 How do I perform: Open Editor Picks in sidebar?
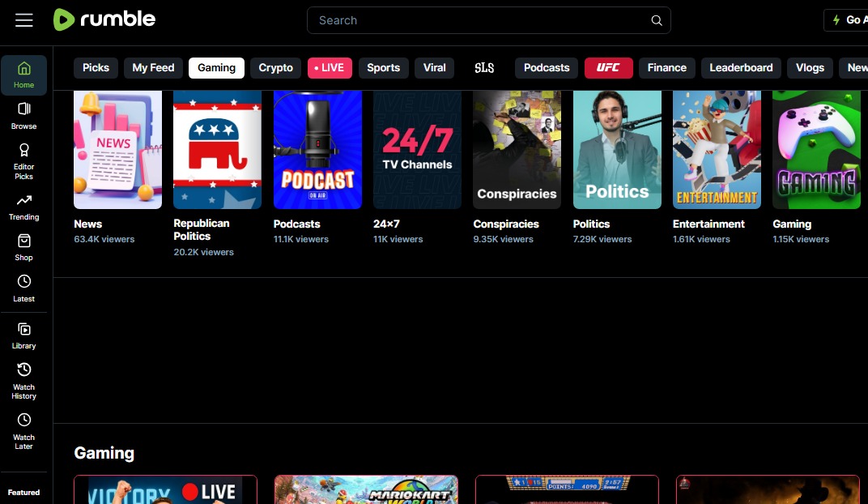coord(23,160)
